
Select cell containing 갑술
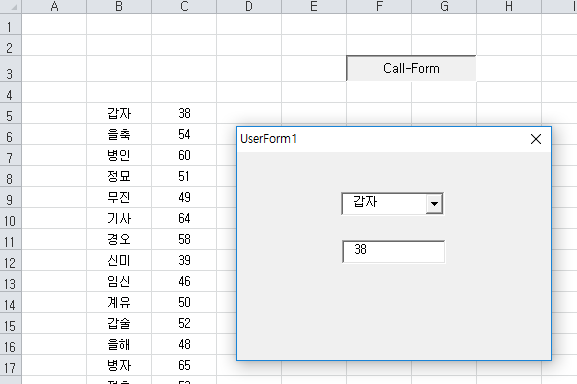[119, 323]
